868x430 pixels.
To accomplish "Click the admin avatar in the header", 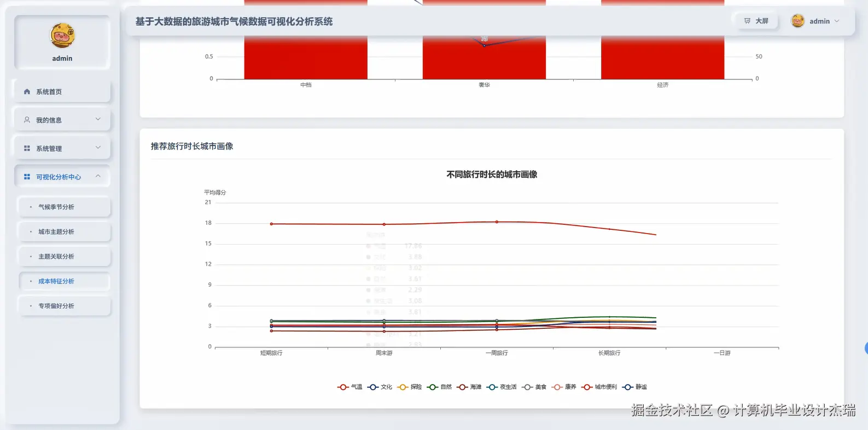I will [798, 21].
